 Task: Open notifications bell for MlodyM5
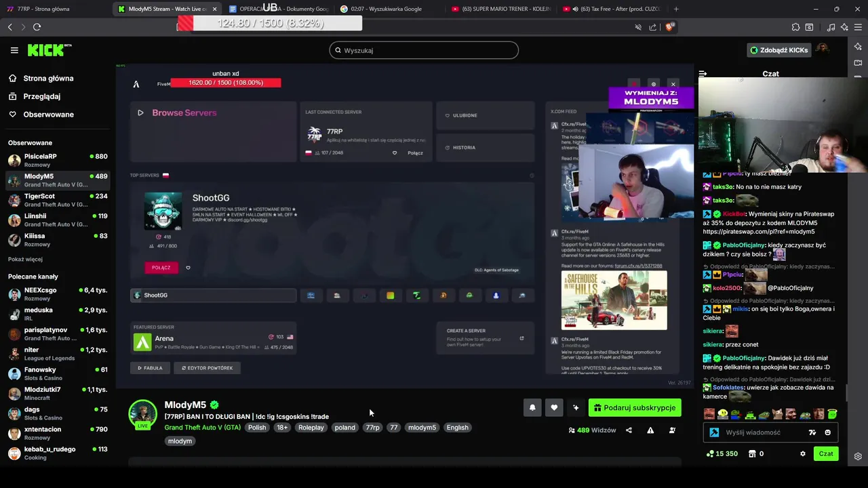click(532, 407)
